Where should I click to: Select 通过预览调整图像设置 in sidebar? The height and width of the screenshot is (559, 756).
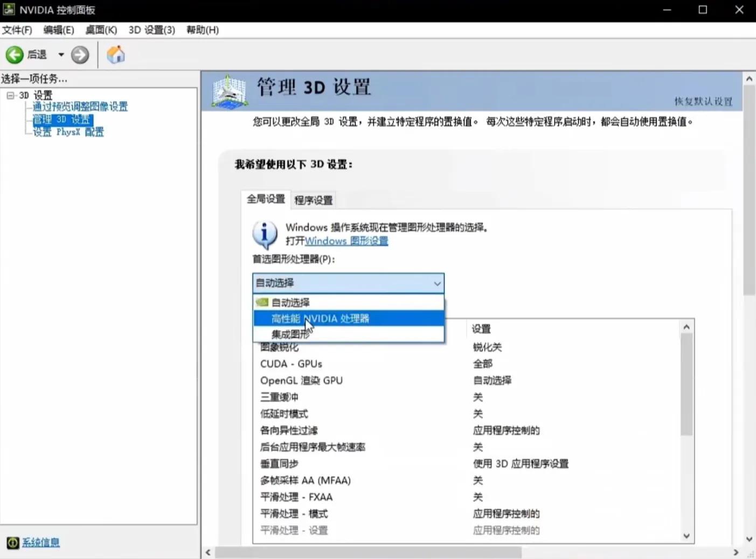click(x=79, y=106)
